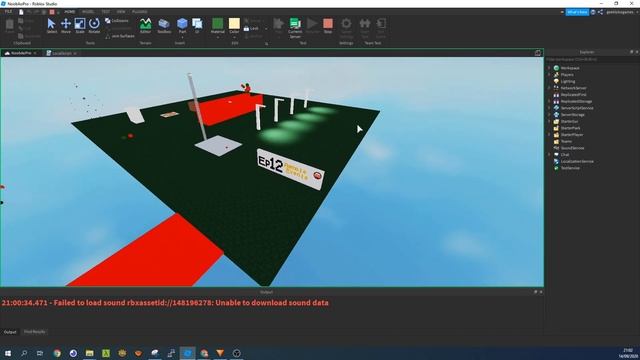Select LocalizationService in Explorer
640x360 pixels.
pyautogui.click(x=577, y=161)
